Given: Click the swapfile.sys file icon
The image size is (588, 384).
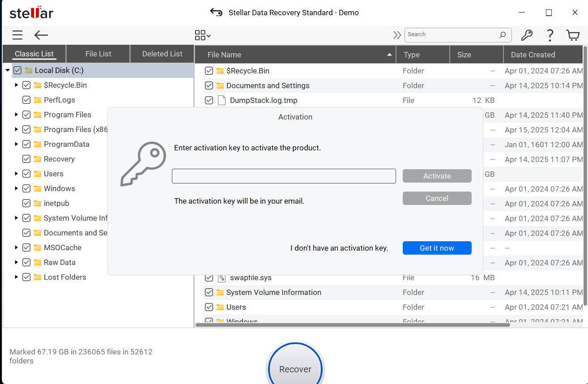Looking at the screenshot, I should (x=221, y=278).
